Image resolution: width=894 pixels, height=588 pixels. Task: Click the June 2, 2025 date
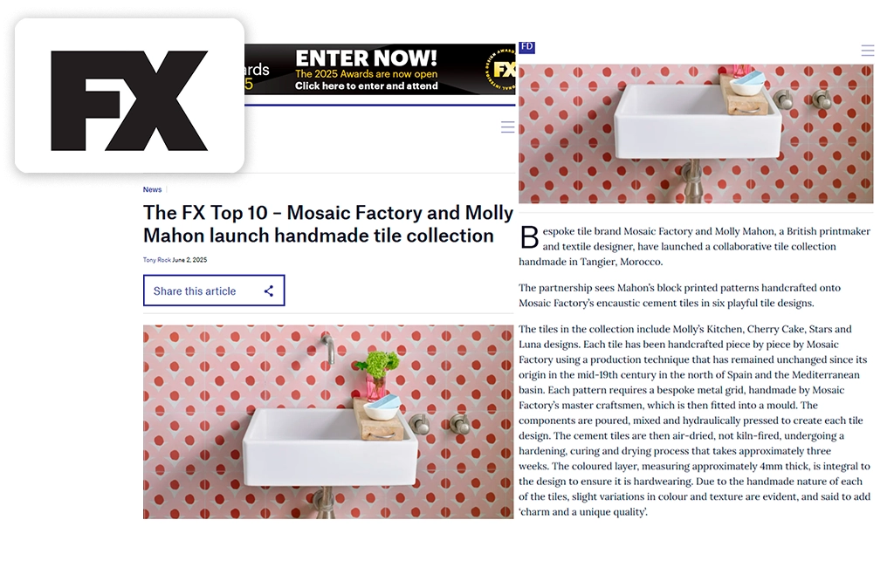coord(189,260)
